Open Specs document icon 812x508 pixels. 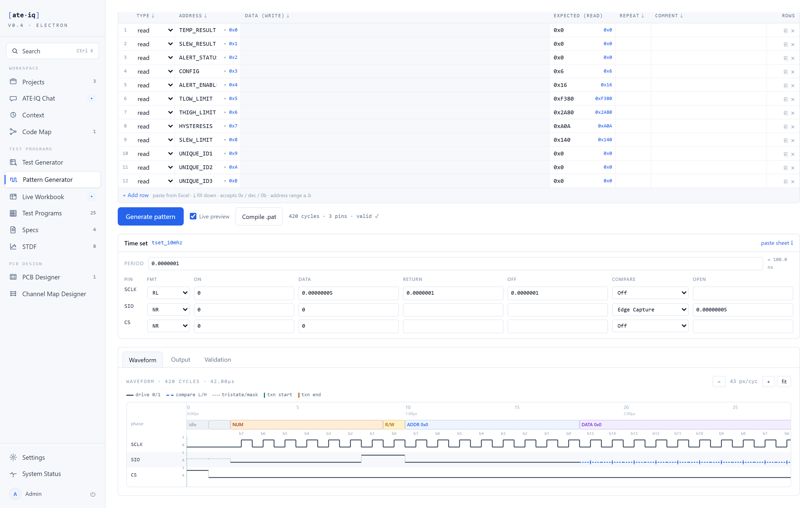13,230
